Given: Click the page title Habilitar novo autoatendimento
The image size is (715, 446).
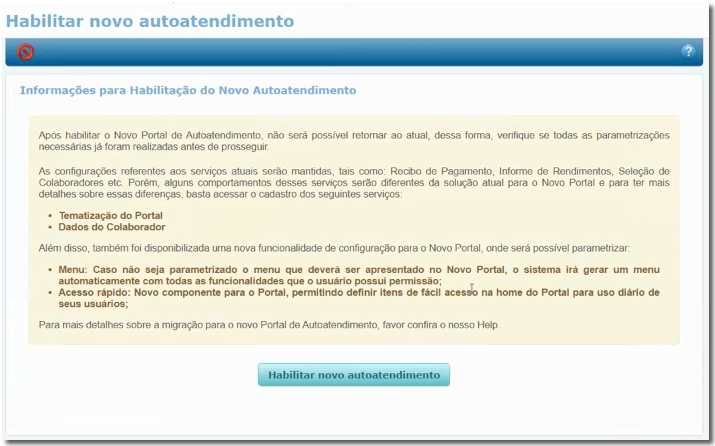Looking at the screenshot, I should coord(151,20).
